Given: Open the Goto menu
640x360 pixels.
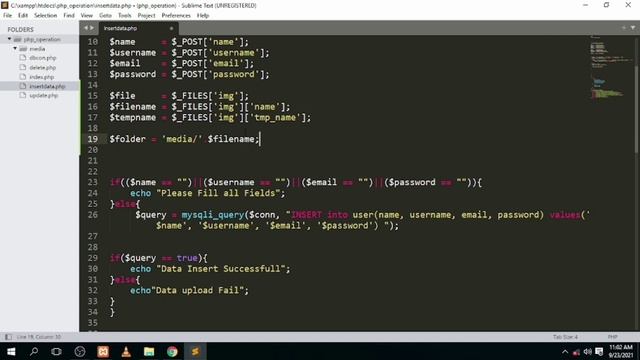Looking at the screenshot, I should click(105, 16).
